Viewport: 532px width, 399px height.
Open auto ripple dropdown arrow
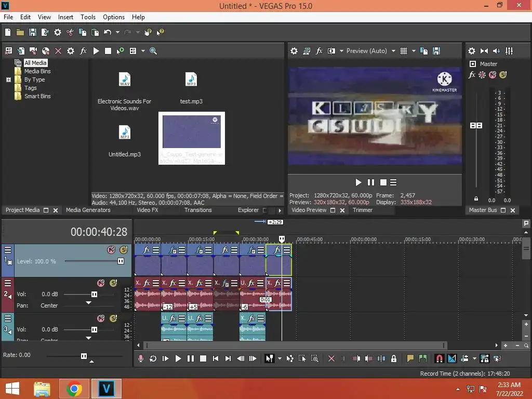[474, 358]
